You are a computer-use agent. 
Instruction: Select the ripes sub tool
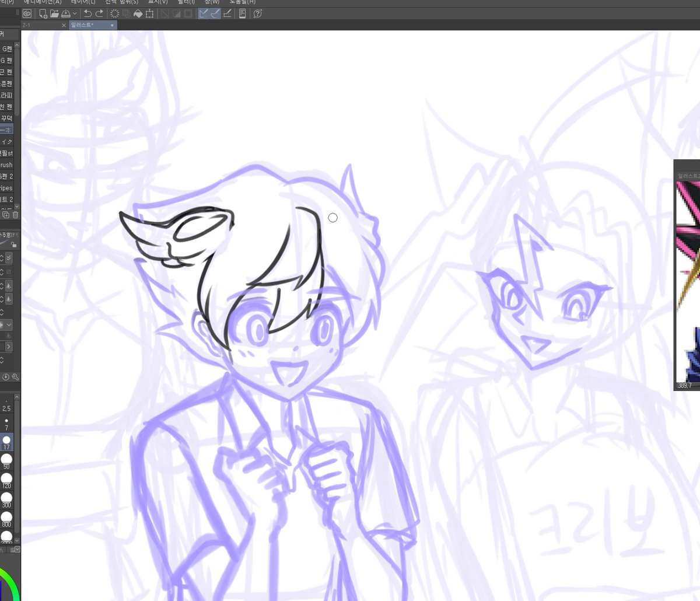[x=6, y=188]
